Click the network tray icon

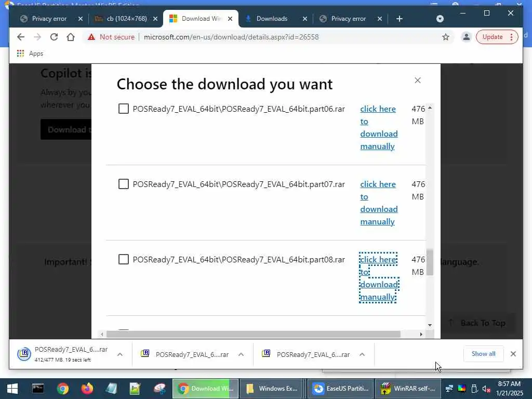tap(449, 389)
